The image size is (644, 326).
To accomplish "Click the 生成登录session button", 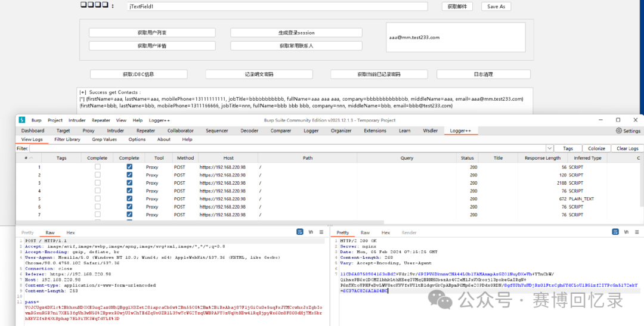I will 296,32.
